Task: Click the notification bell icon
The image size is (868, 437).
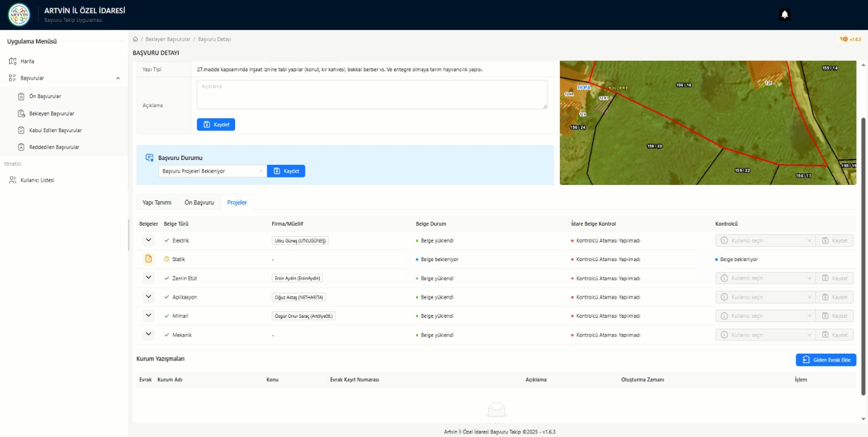Action: tap(785, 15)
